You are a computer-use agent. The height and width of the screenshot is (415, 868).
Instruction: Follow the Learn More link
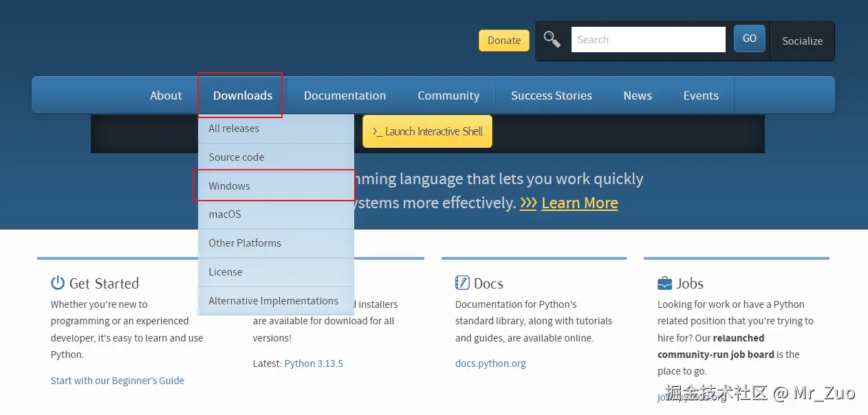pyautogui.click(x=580, y=203)
